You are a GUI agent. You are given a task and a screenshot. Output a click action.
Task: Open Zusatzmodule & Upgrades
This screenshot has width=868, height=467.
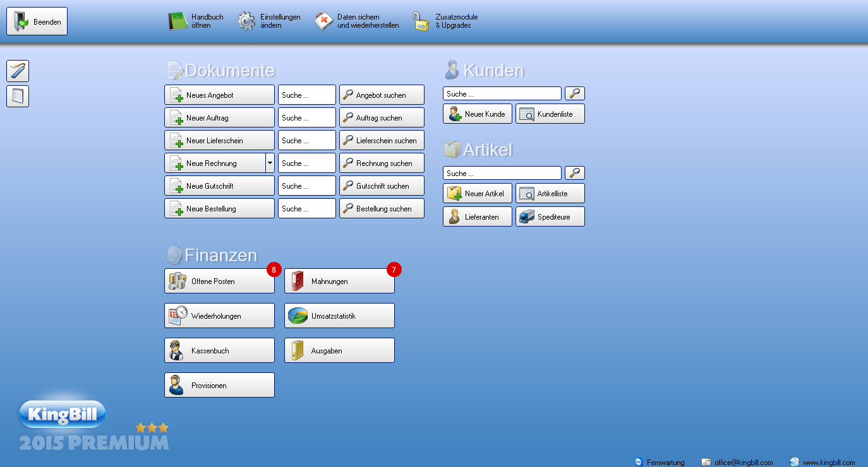(445, 21)
